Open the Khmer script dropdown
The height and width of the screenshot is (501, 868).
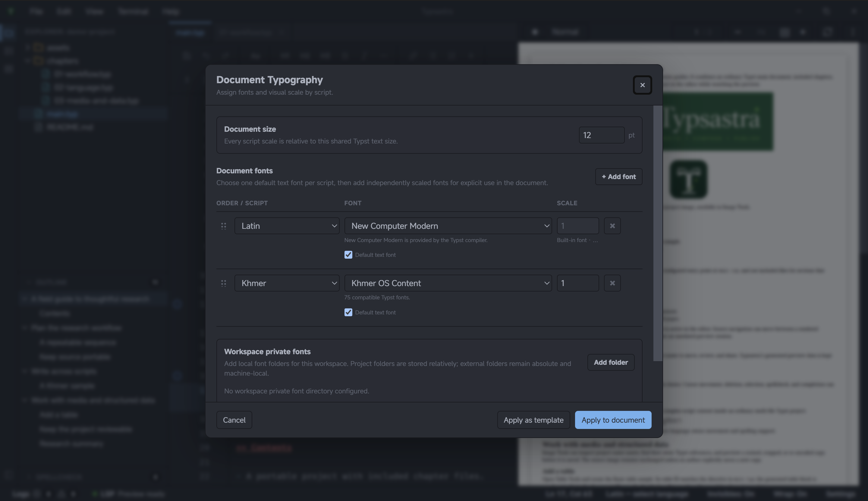[287, 283]
